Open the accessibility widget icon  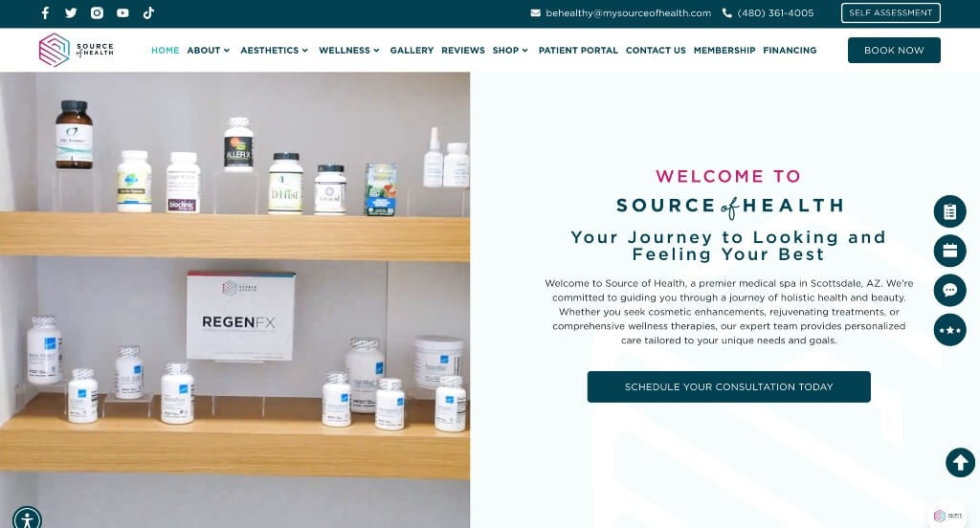(x=27, y=518)
